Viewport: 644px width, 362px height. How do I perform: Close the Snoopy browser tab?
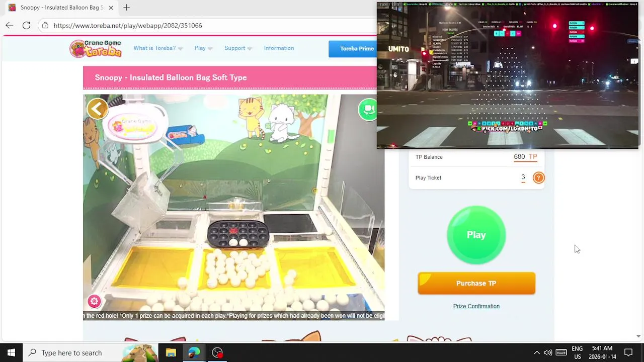point(111,8)
